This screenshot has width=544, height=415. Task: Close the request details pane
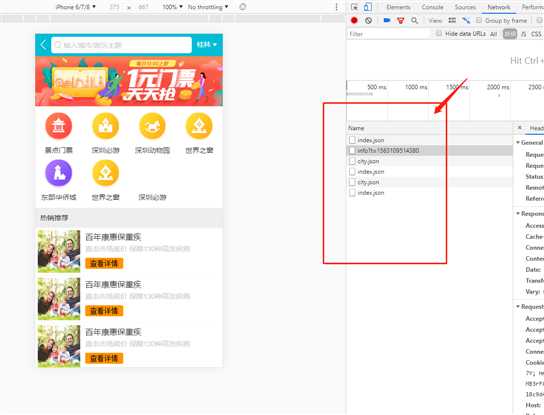[x=520, y=128]
